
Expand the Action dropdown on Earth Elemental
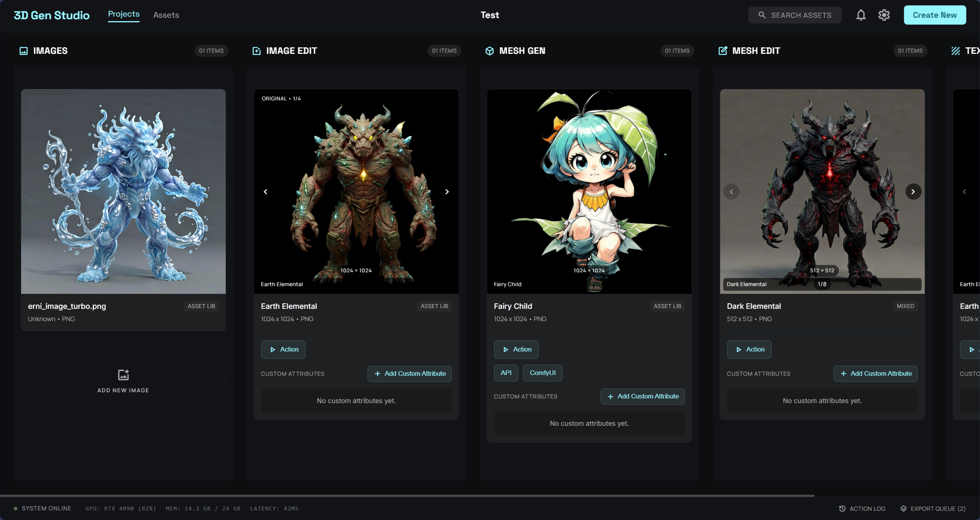click(283, 349)
